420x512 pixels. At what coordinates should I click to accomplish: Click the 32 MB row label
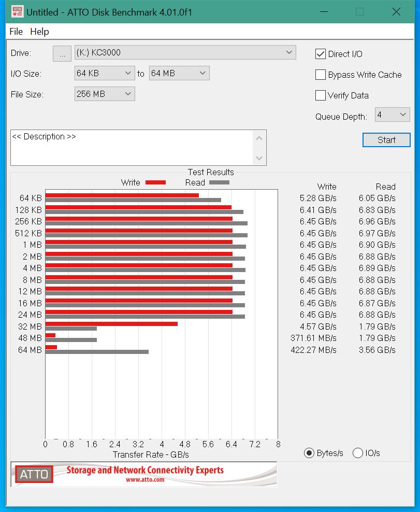(x=30, y=326)
